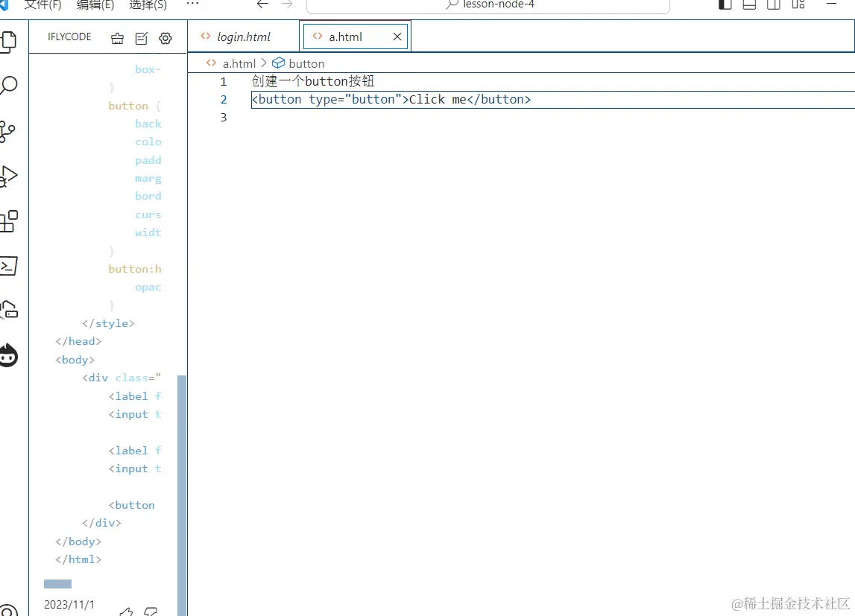
Task: Click the 2023/11/1 date text
Action: (x=69, y=605)
